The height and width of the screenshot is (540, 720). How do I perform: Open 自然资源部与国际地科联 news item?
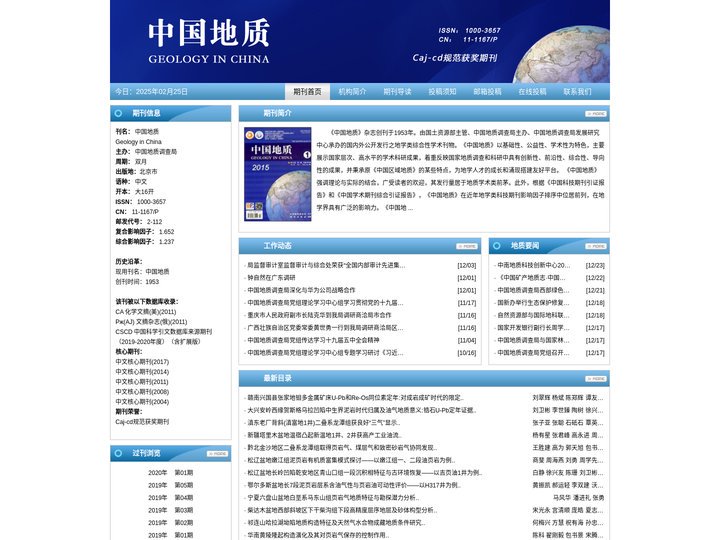533,315
